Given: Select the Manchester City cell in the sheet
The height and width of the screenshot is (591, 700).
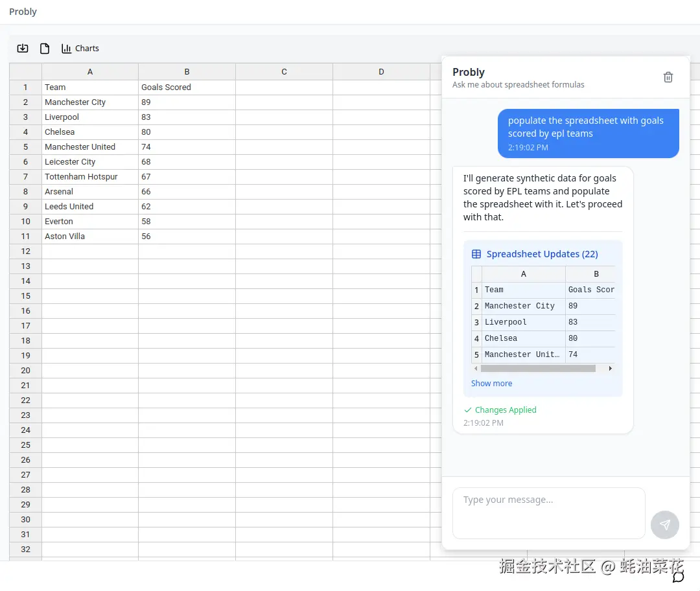Looking at the screenshot, I should [90, 102].
